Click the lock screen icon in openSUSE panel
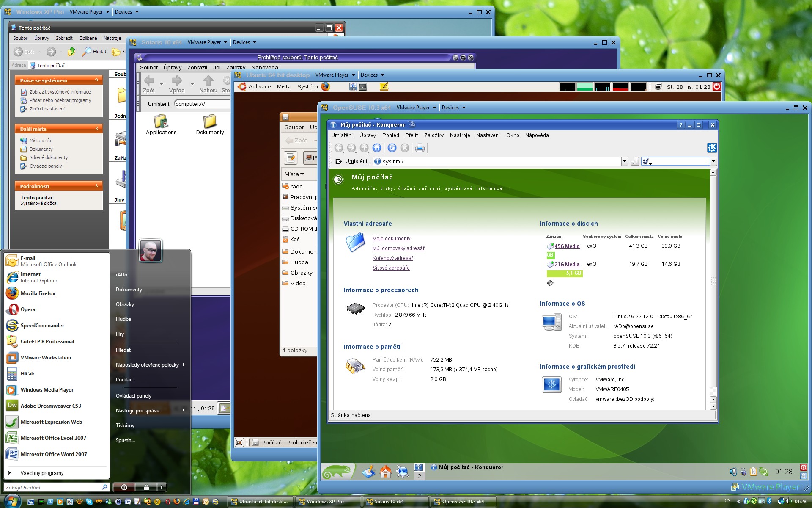This screenshot has height=508, width=812. [804, 476]
